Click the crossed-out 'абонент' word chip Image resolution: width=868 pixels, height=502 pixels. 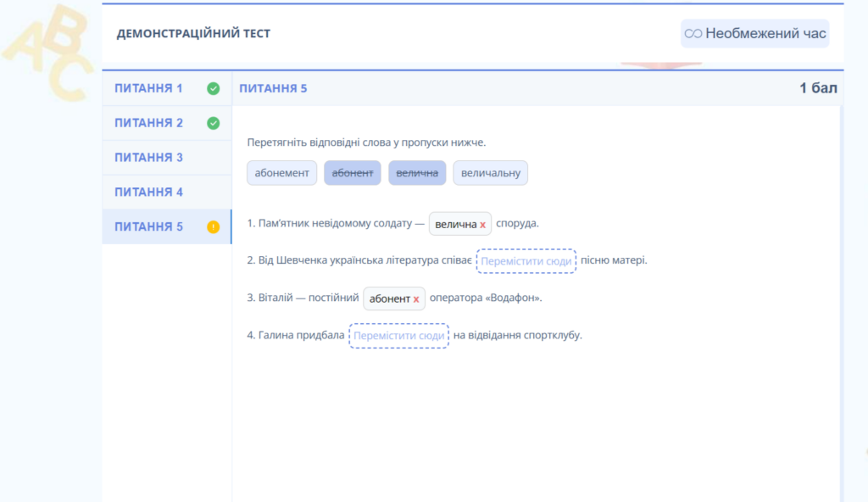[x=353, y=173]
